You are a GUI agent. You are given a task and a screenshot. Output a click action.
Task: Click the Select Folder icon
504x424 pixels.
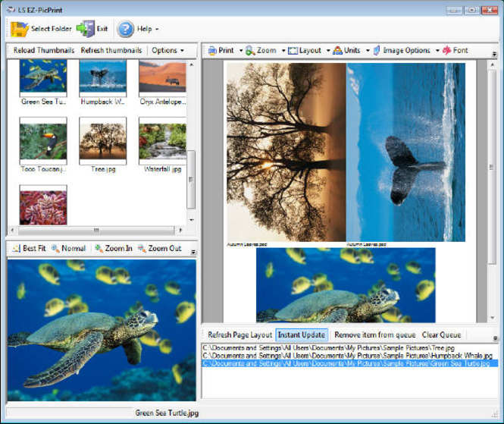click(x=19, y=29)
